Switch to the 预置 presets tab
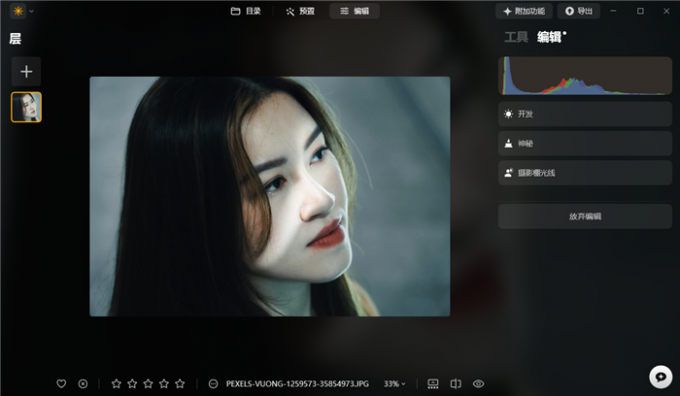The image size is (680, 396). [x=300, y=11]
